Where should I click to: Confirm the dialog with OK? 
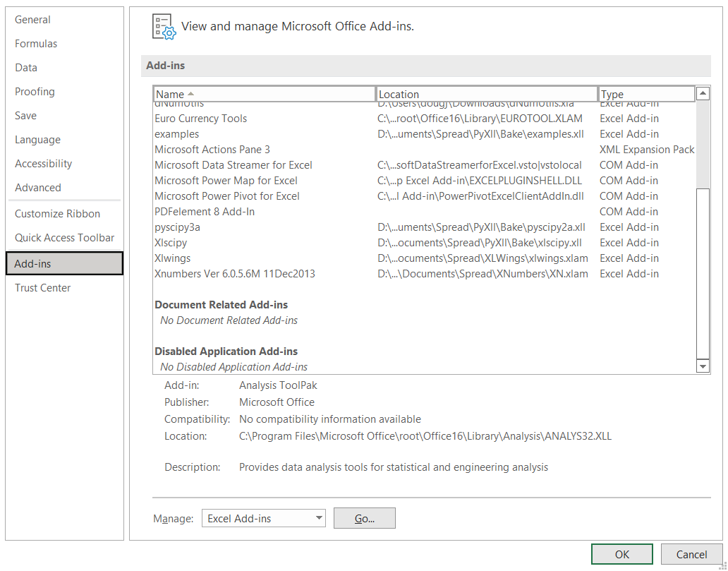coord(621,554)
